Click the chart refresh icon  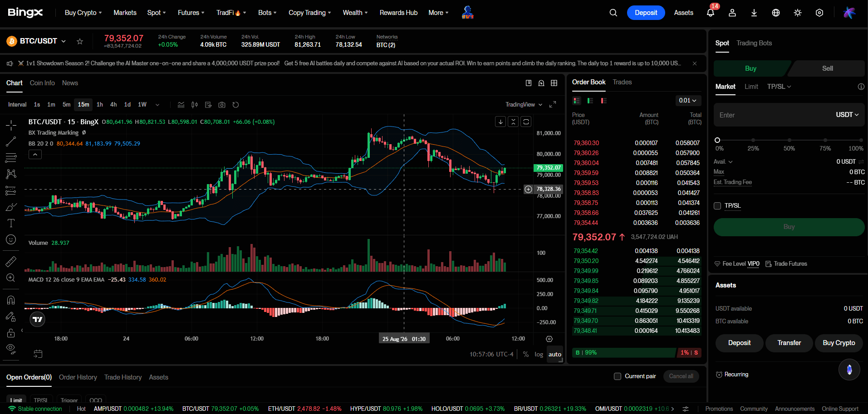(x=235, y=105)
